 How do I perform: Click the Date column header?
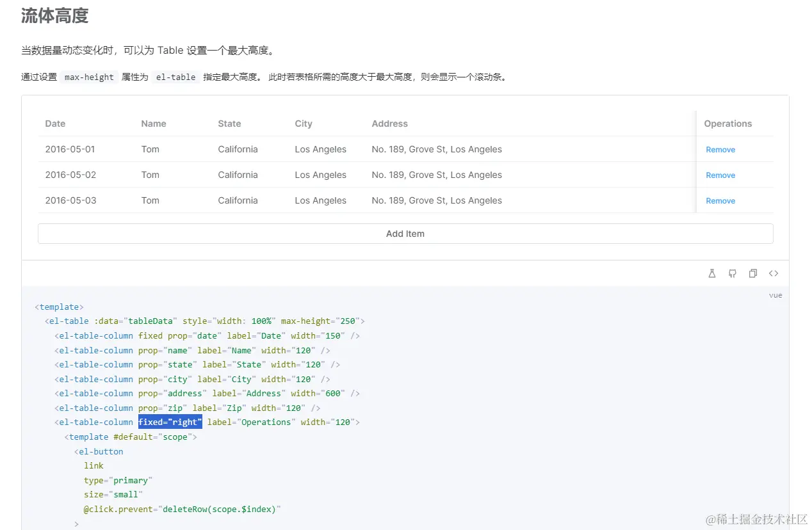coord(55,124)
